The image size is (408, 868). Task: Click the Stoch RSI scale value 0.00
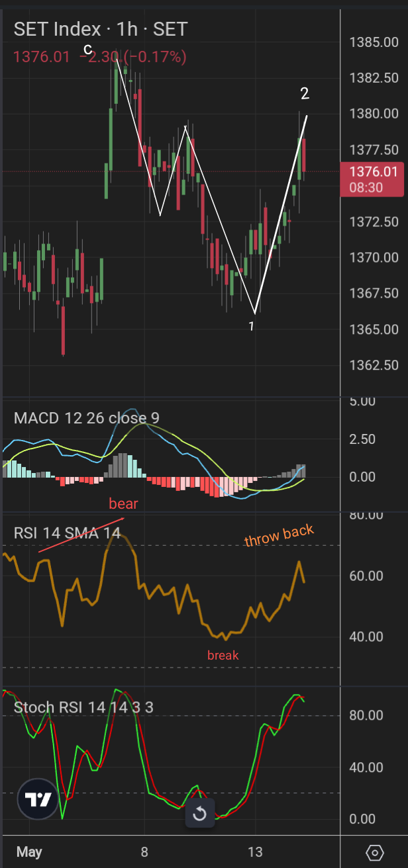pos(362,819)
